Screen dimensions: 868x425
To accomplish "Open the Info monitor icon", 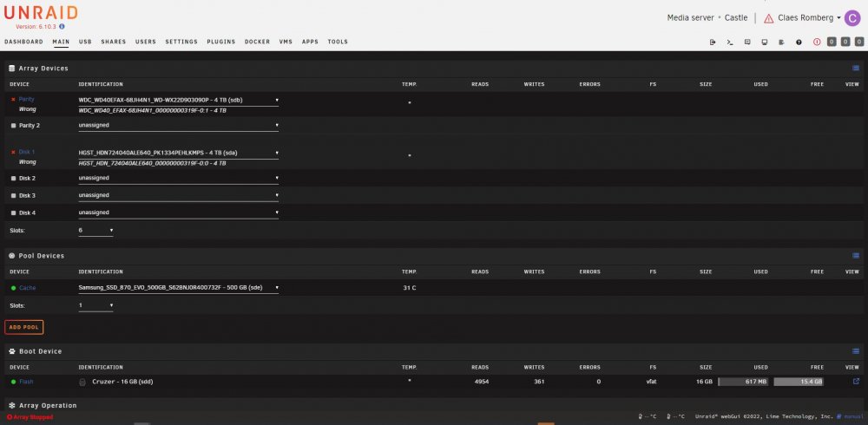I will 765,42.
